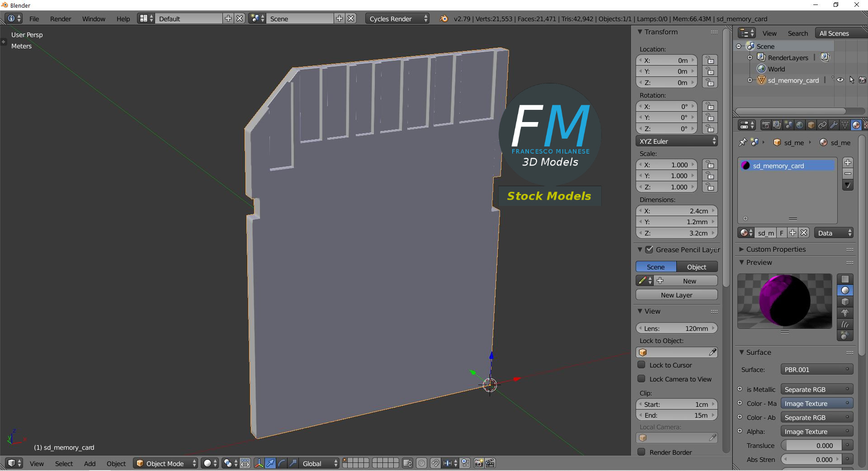
Task: Enable the scale manipulator icon
Action: pyautogui.click(x=293, y=463)
